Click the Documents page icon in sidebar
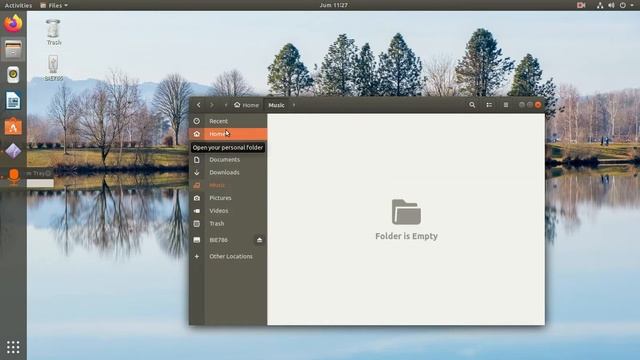The height and width of the screenshot is (360, 640). [197, 160]
